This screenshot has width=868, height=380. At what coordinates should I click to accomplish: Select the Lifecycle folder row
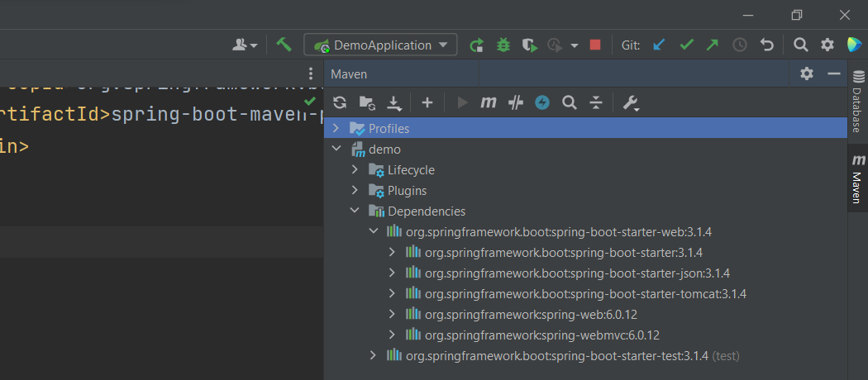(x=585, y=170)
